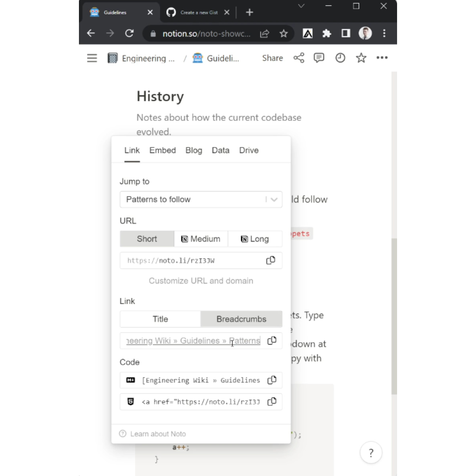This screenshot has width=476, height=476.
Task: Switch to the Embed tab
Action: [163, 150]
